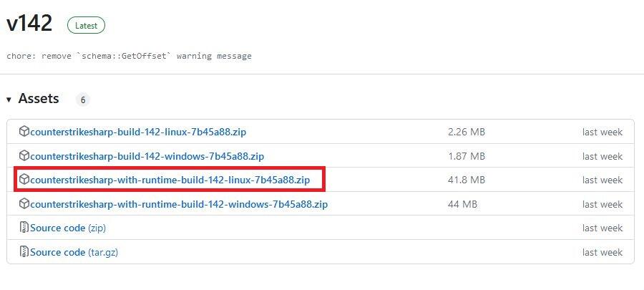Image resolution: width=644 pixels, height=290 pixels.
Task: Click the 'last week' timestamp for tar.gz
Action: click(x=602, y=252)
